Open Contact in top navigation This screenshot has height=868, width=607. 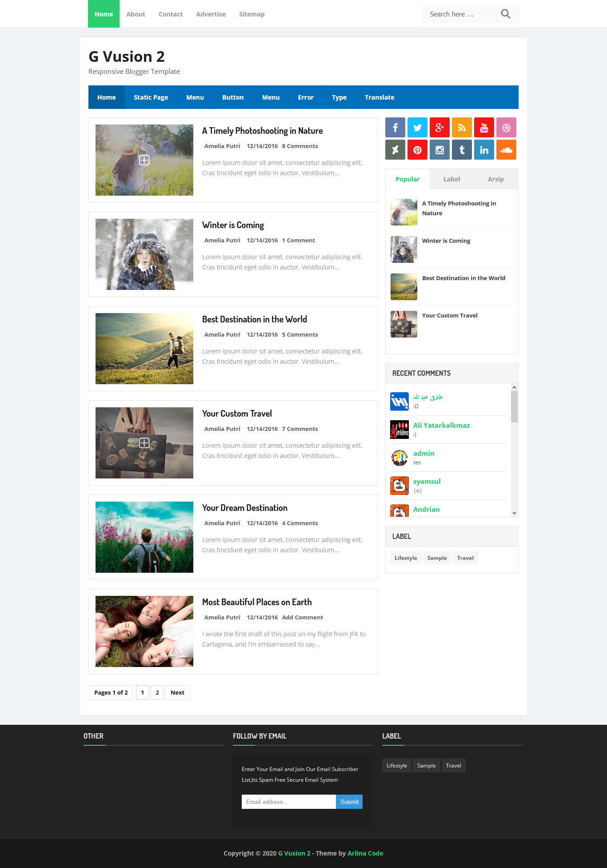pos(171,14)
